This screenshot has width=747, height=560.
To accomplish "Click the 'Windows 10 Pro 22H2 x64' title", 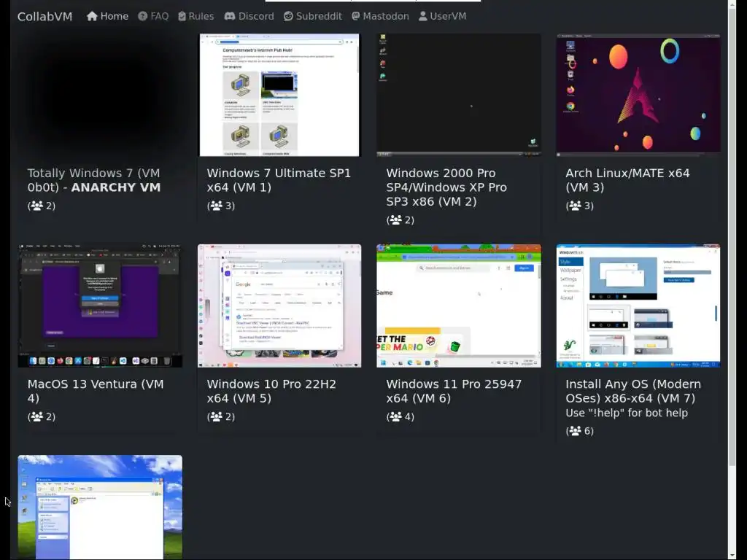I will (271, 391).
